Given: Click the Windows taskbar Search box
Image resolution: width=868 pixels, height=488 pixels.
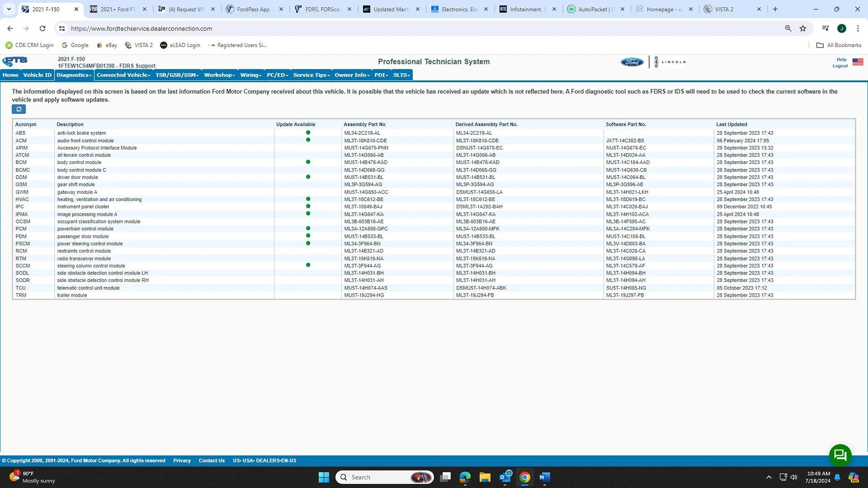Looking at the screenshot, I should click(385, 477).
